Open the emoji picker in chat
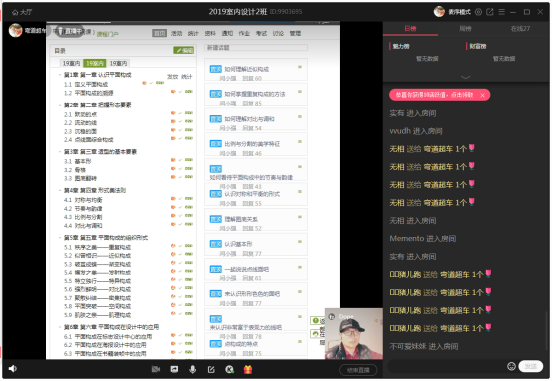552x381 pixels. (x=511, y=366)
